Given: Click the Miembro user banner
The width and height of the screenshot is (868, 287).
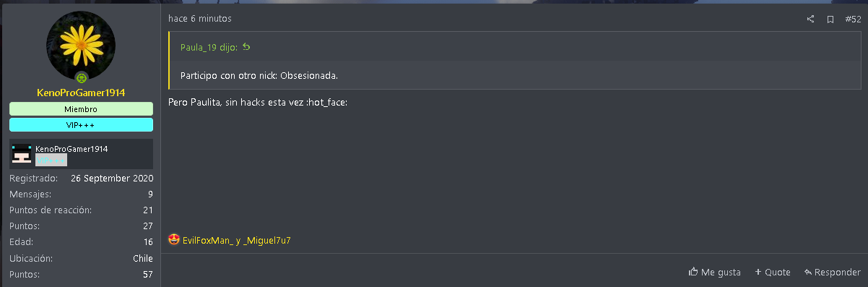Looking at the screenshot, I should (81, 109).
